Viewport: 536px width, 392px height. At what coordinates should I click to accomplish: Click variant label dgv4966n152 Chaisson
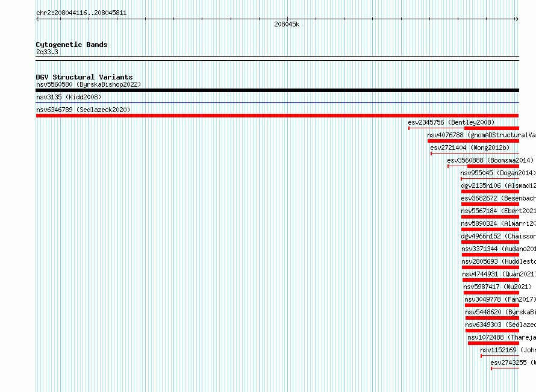tap(499, 236)
